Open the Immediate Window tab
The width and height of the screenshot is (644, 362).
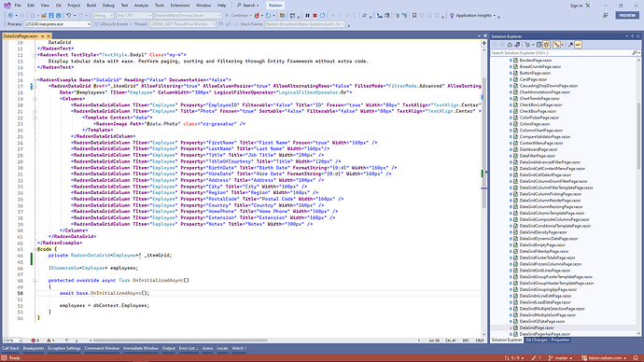pyautogui.click(x=140, y=348)
